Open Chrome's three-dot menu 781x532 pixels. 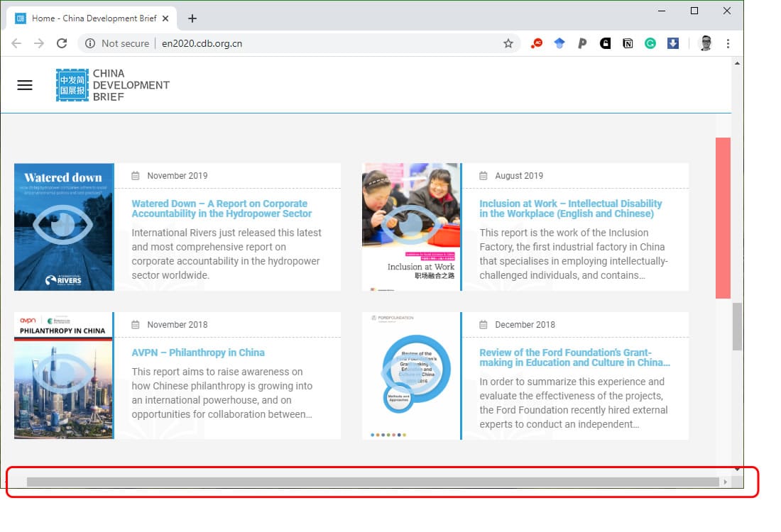point(728,43)
